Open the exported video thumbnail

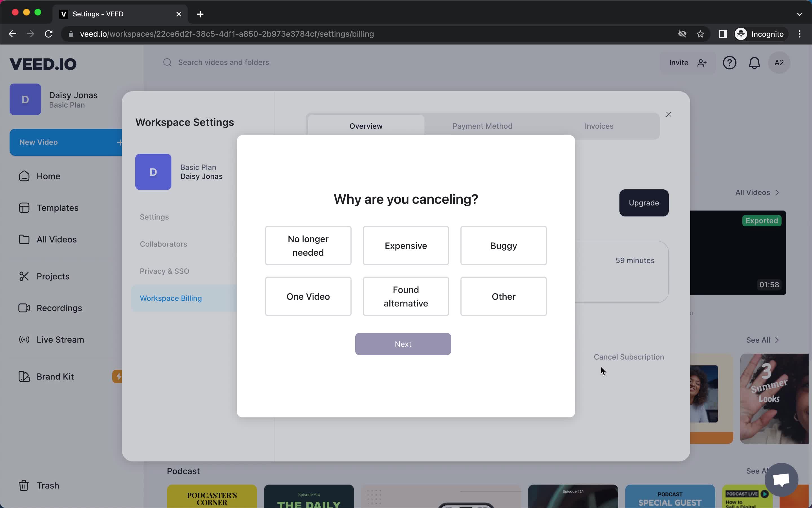[738, 253]
